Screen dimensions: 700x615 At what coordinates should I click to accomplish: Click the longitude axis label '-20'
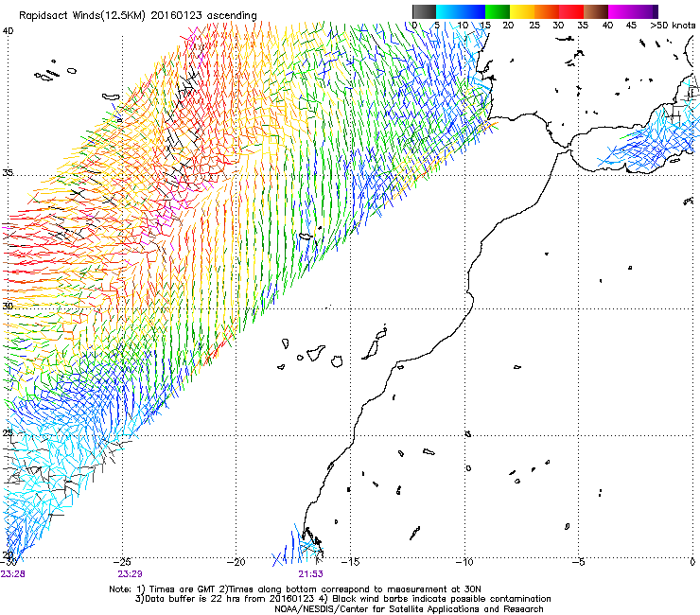click(x=236, y=562)
